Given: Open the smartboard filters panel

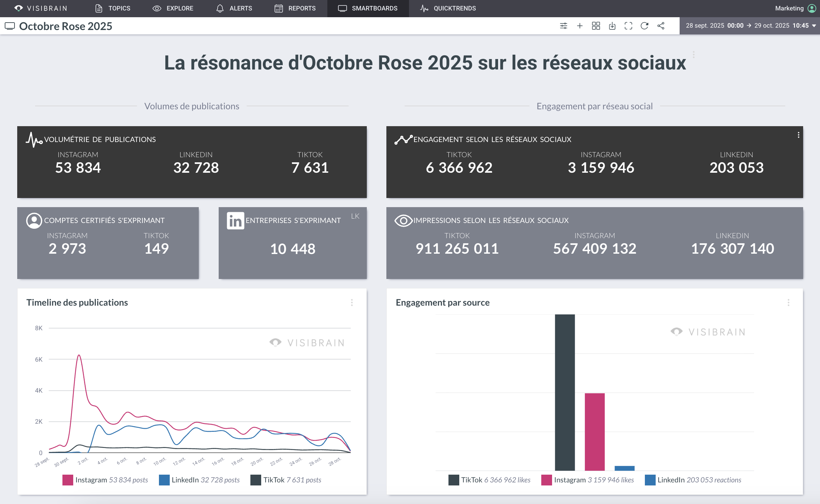Looking at the screenshot, I should 564,26.
